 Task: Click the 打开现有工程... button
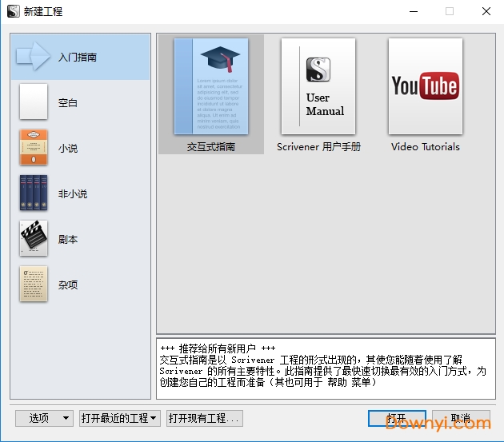(204, 418)
